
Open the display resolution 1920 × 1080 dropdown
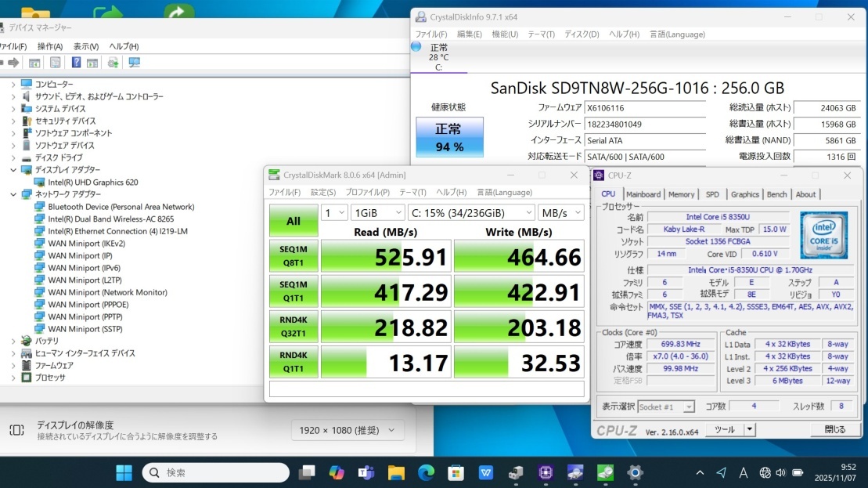(347, 430)
